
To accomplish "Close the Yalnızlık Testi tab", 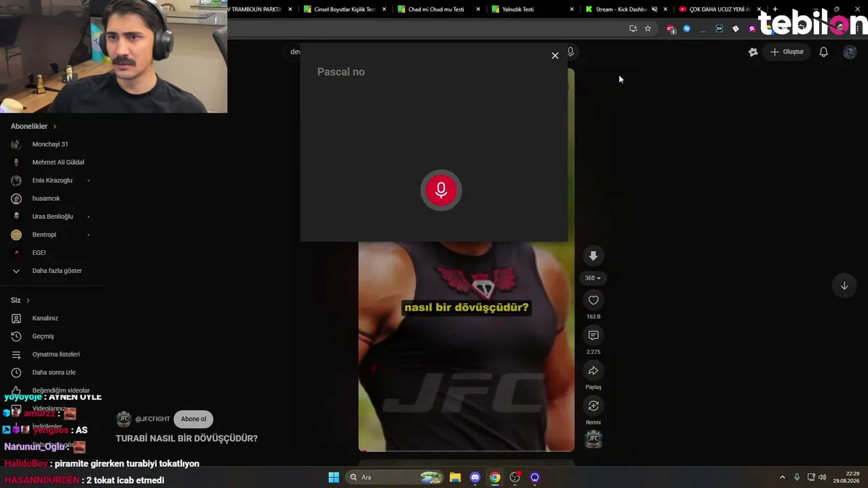I will coord(571,9).
